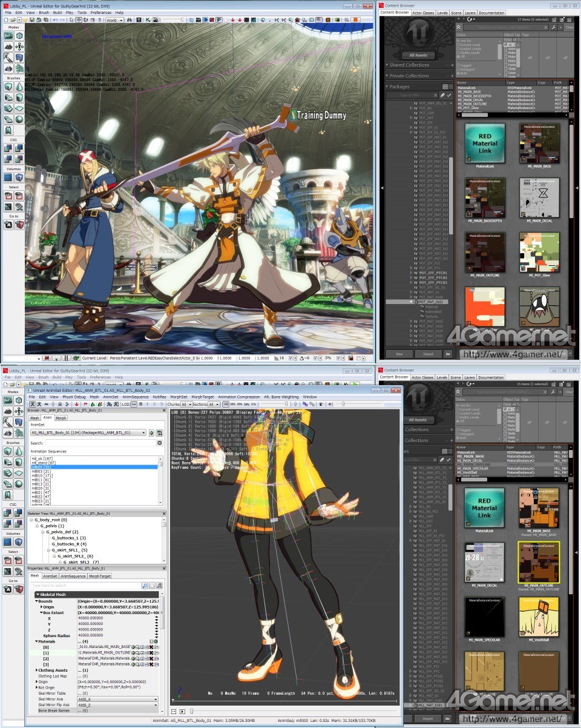Select the MI_VenDKBall thumbnail in lower Content Browser
This screenshot has width=581, height=728.
click(x=539, y=617)
